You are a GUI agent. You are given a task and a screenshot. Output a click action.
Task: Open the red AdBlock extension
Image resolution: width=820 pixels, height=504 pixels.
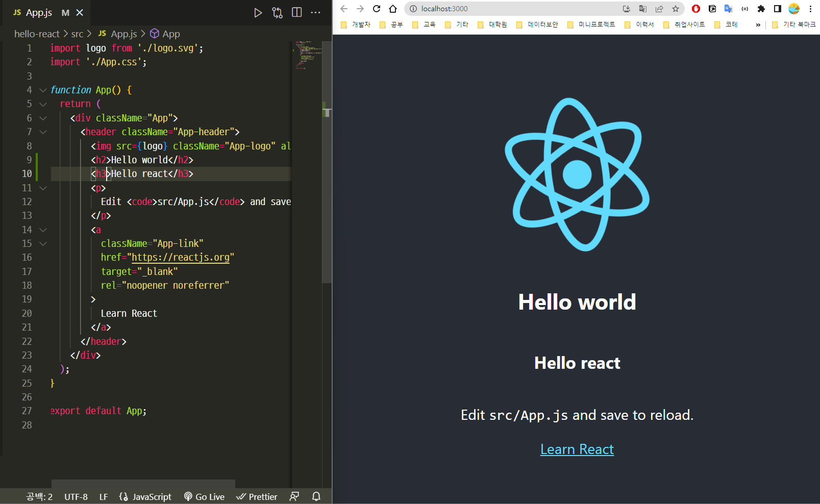[x=696, y=9]
